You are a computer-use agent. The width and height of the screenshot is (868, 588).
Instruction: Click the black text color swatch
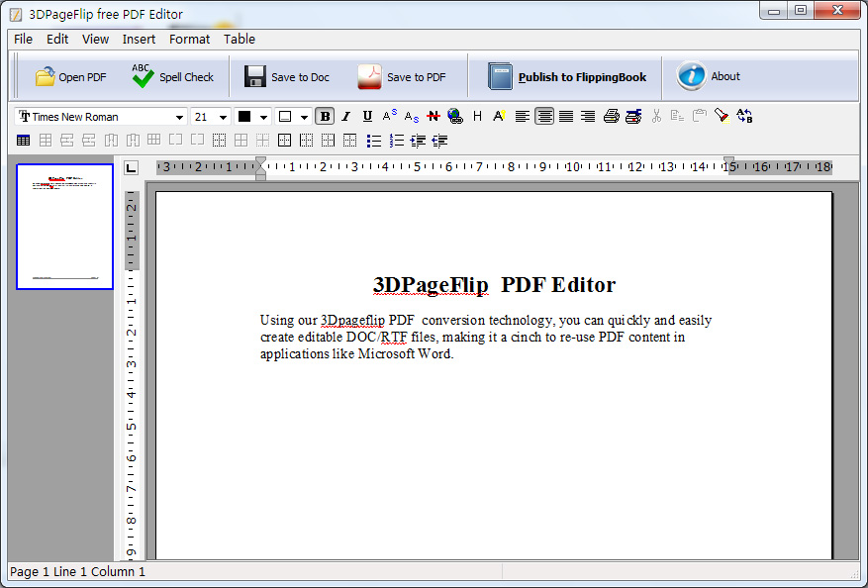pyautogui.click(x=244, y=117)
